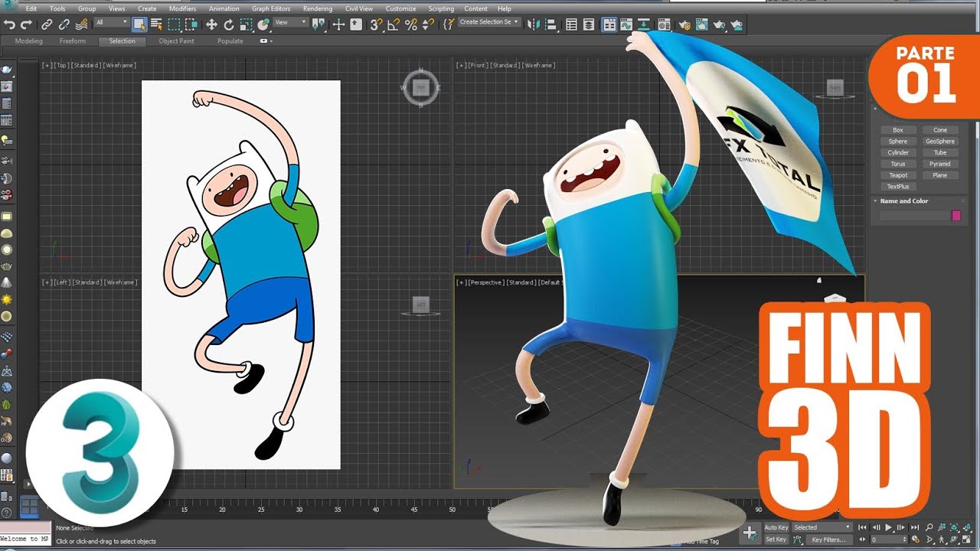
Task: Click the Set Keys plus-key button
Action: coord(750,533)
